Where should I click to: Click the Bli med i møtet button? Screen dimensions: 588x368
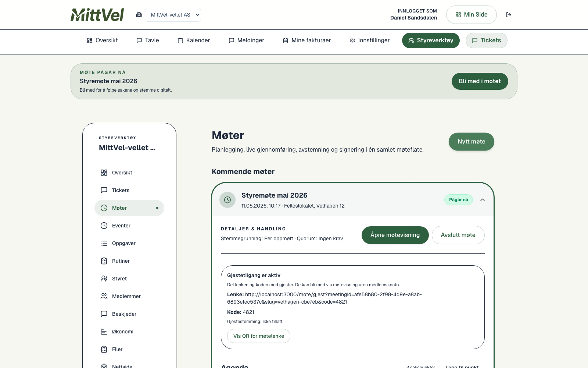[480, 81]
